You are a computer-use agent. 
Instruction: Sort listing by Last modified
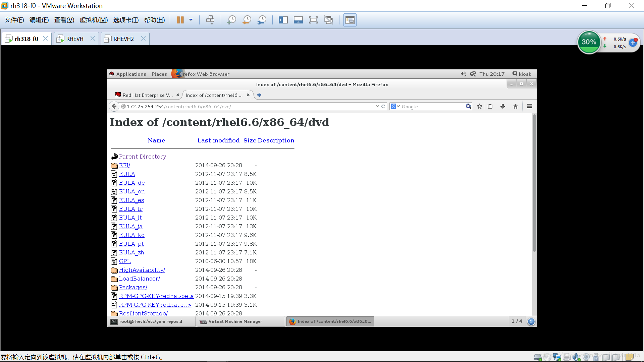tap(219, 140)
